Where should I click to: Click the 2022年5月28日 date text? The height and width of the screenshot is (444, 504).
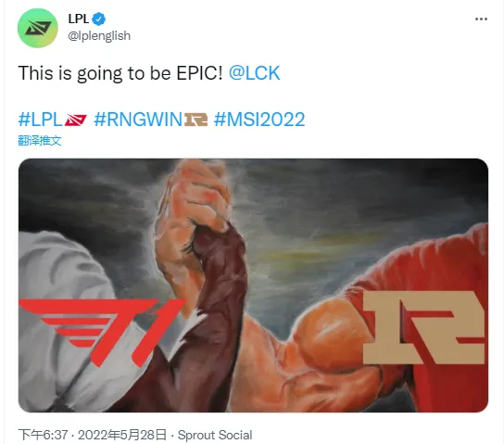click(x=122, y=435)
